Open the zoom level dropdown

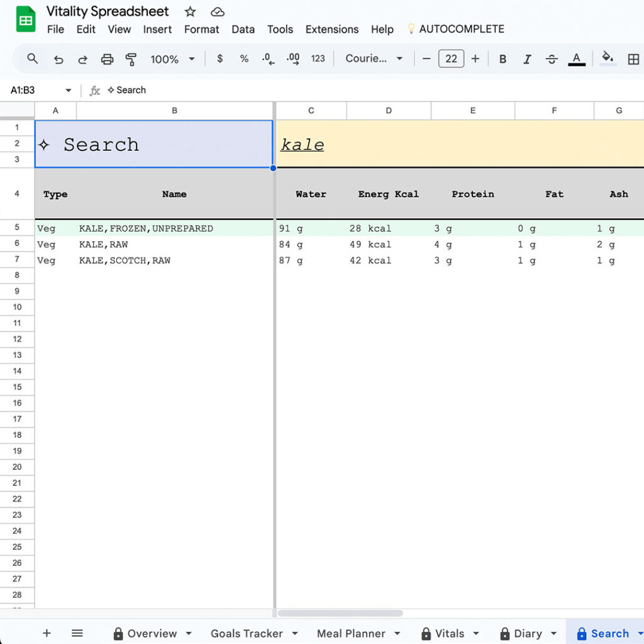point(172,59)
